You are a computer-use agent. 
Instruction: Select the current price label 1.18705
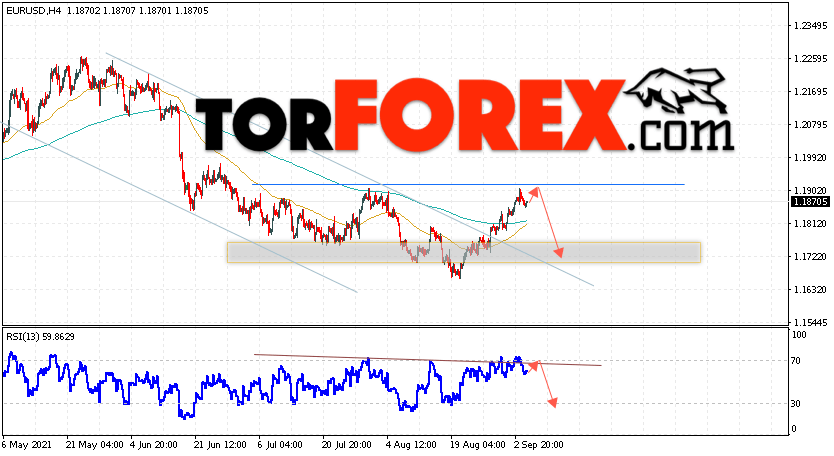tap(811, 202)
